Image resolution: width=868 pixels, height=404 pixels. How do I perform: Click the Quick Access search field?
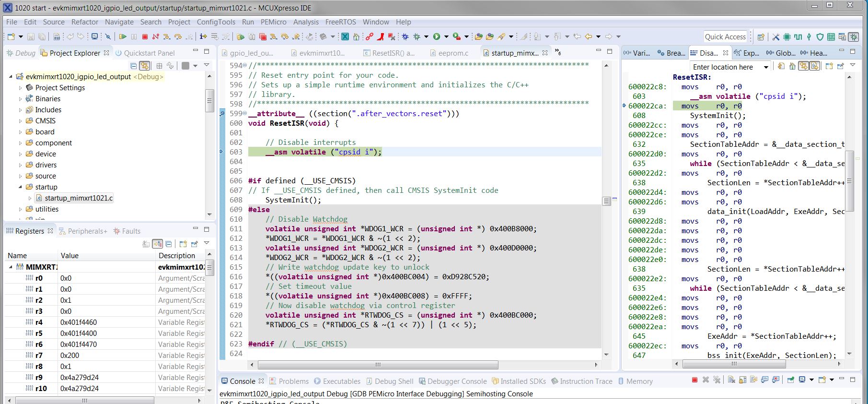click(725, 37)
